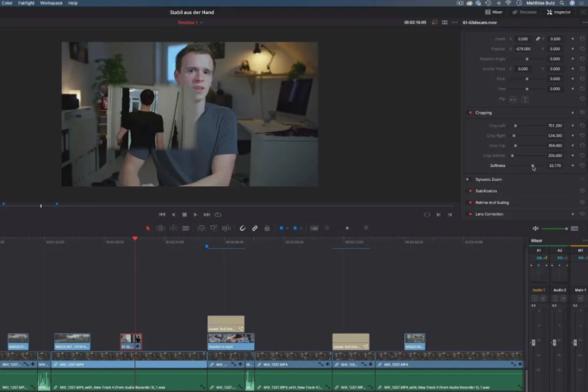Play the timeline in reverse

[173, 215]
